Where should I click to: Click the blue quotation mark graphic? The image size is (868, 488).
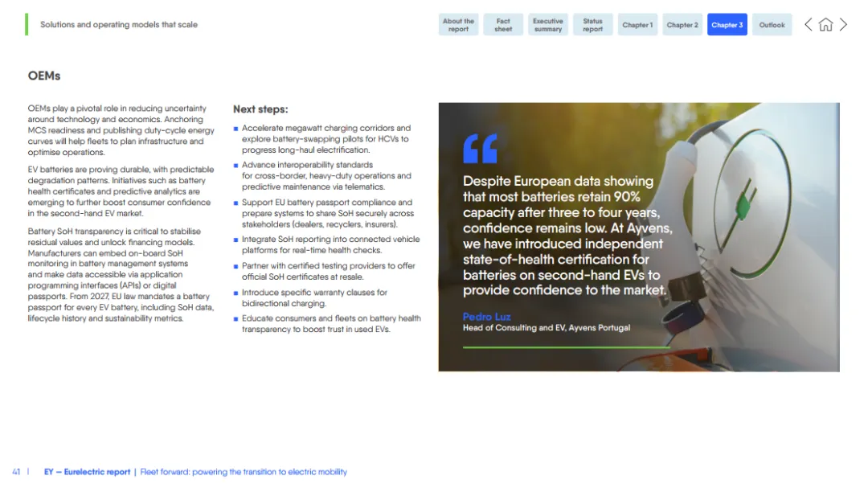[480, 149]
